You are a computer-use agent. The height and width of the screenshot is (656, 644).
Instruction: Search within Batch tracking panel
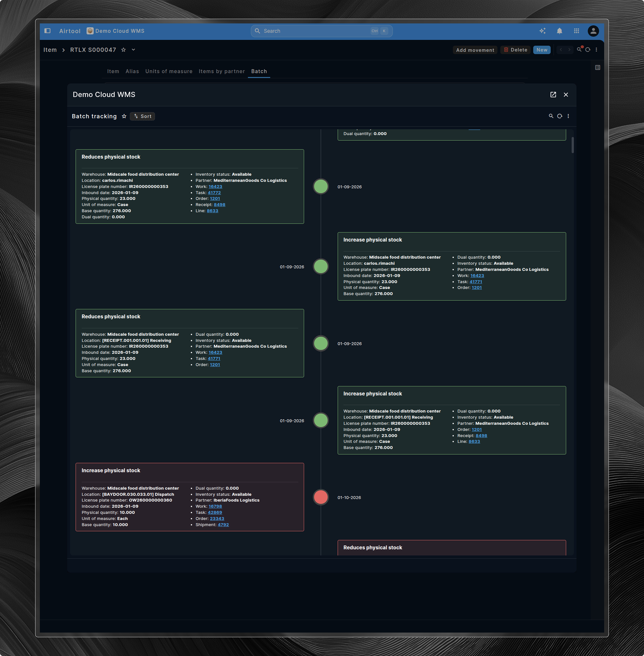(551, 116)
